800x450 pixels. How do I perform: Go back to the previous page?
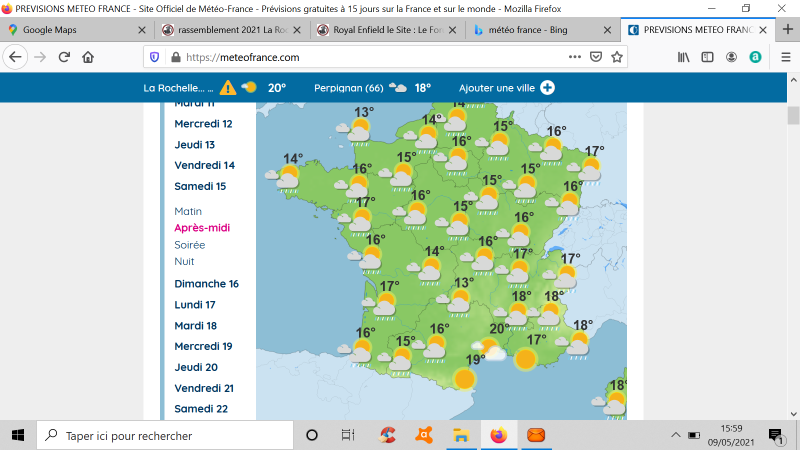(15, 57)
